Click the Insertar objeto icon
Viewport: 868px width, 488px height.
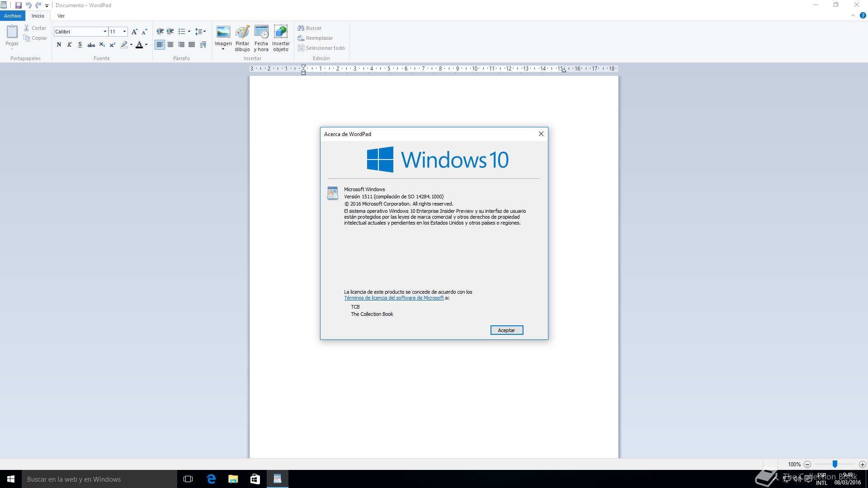click(281, 38)
